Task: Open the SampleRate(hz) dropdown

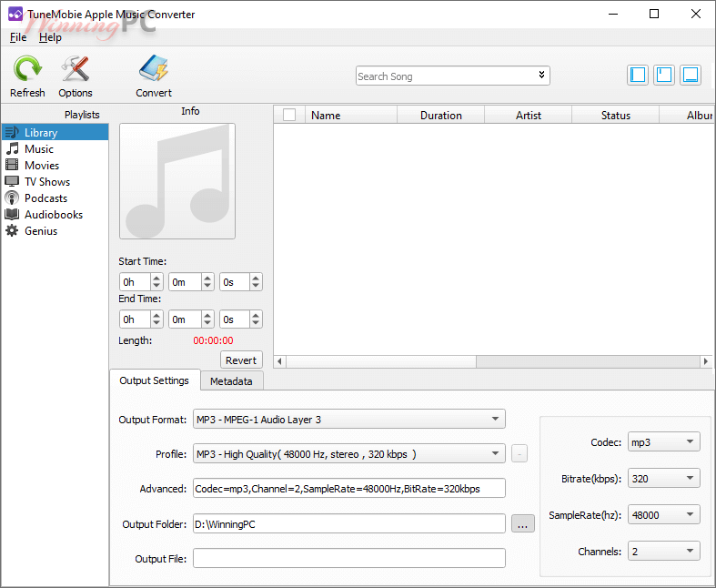Action: click(664, 515)
